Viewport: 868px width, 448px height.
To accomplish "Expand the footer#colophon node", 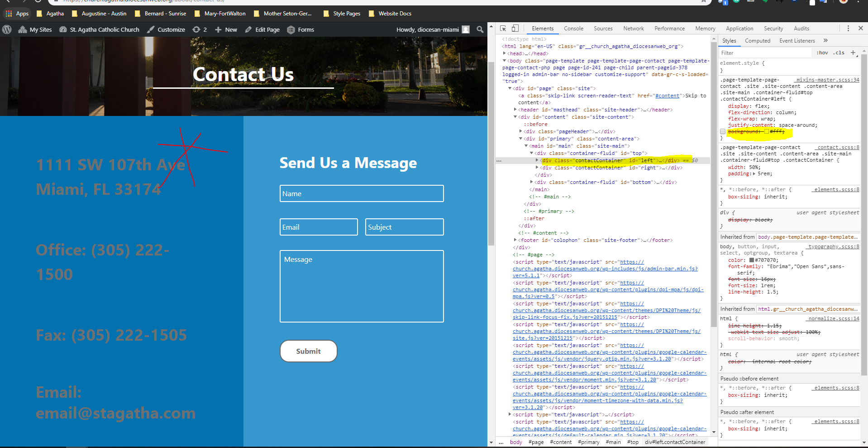I will (x=515, y=240).
